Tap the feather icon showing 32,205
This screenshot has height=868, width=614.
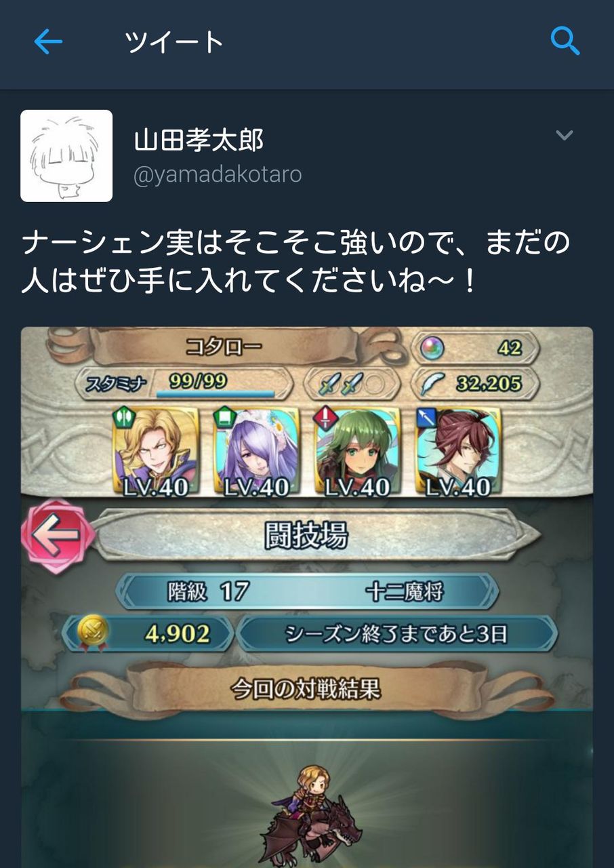[x=432, y=384]
